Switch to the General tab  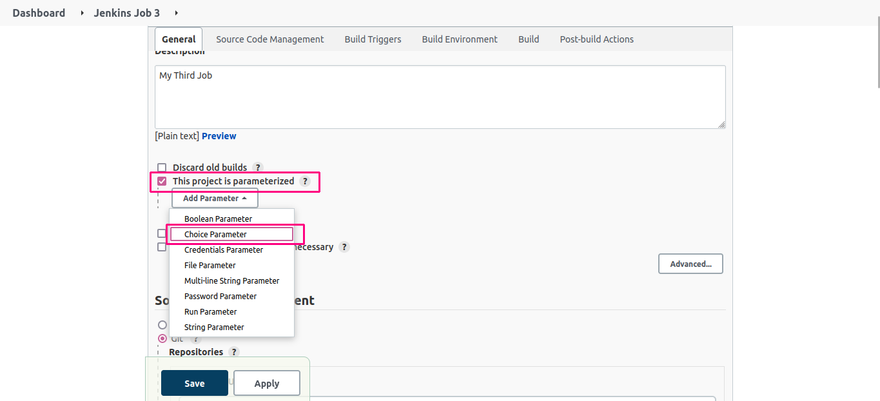pyautogui.click(x=178, y=39)
